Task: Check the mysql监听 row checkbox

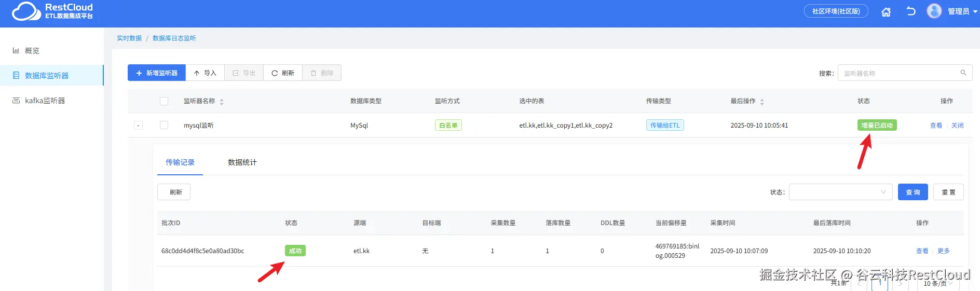Action: pyautogui.click(x=164, y=125)
